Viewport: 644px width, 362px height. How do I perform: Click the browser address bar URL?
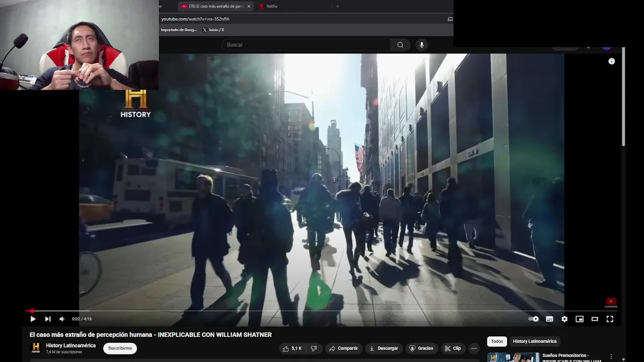click(195, 19)
